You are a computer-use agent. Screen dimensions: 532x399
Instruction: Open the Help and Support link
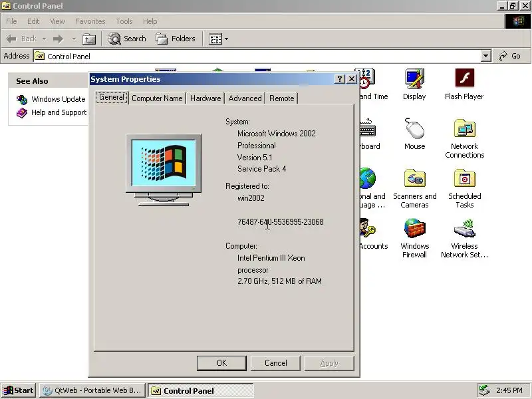tap(59, 112)
